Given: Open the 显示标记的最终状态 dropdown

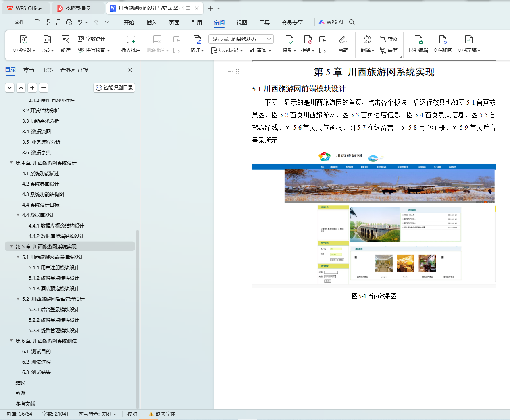Looking at the screenshot, I should pyautogui.click(x=241, y=39).
